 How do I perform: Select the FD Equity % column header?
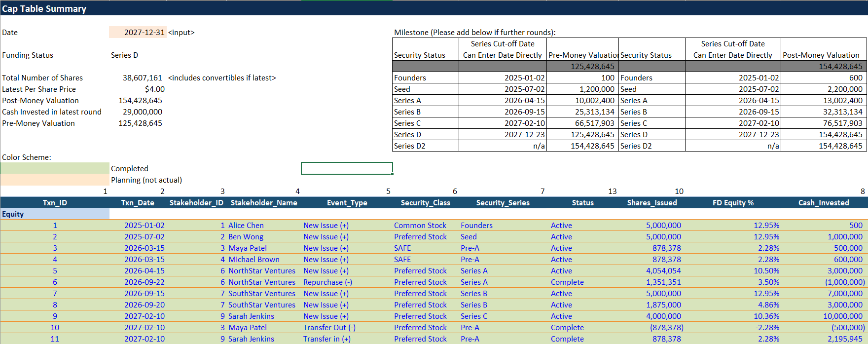point(733,203)
